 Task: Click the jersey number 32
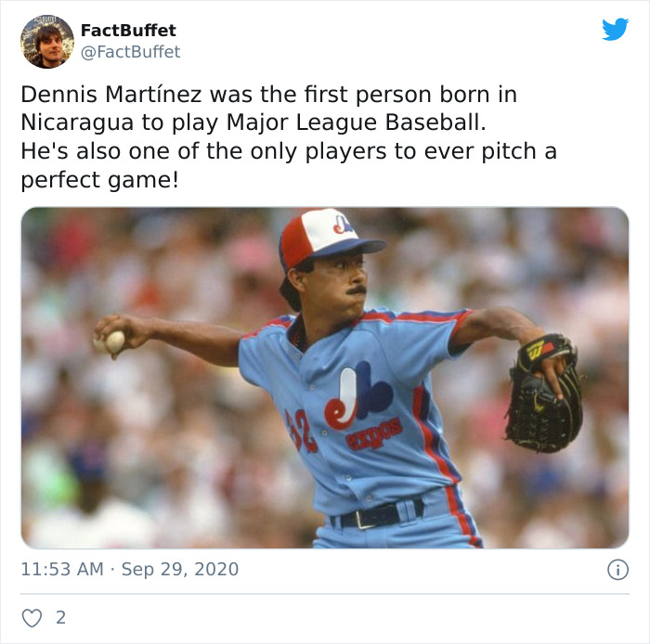tap(302, 431)
